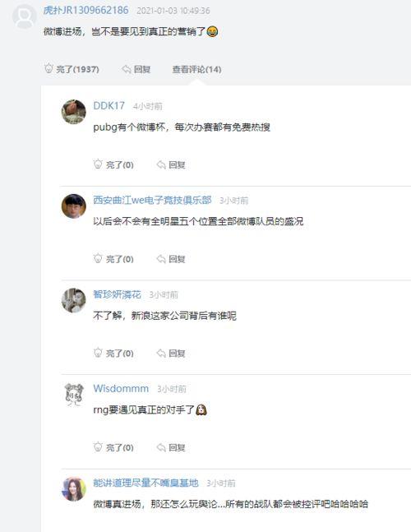Image resolution: width=411 pixels, height=532 pixels.
Task: Open 西安曲江we电子竞技俱乐部 profile link
Action: click(x=152, y=200)
